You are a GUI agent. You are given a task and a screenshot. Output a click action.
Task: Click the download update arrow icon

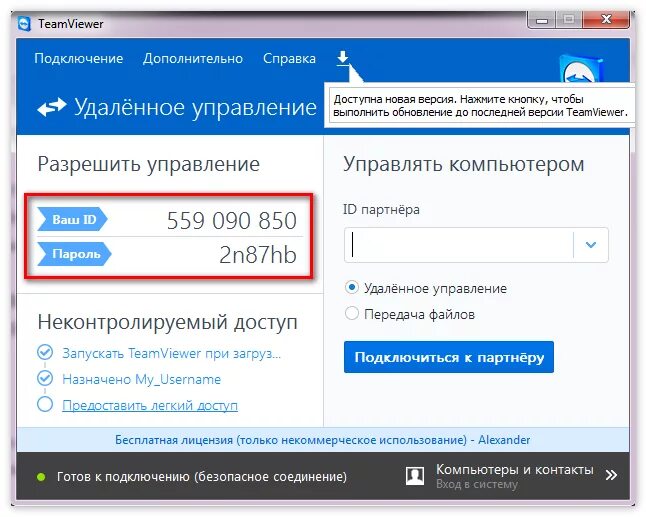point(343,58)
